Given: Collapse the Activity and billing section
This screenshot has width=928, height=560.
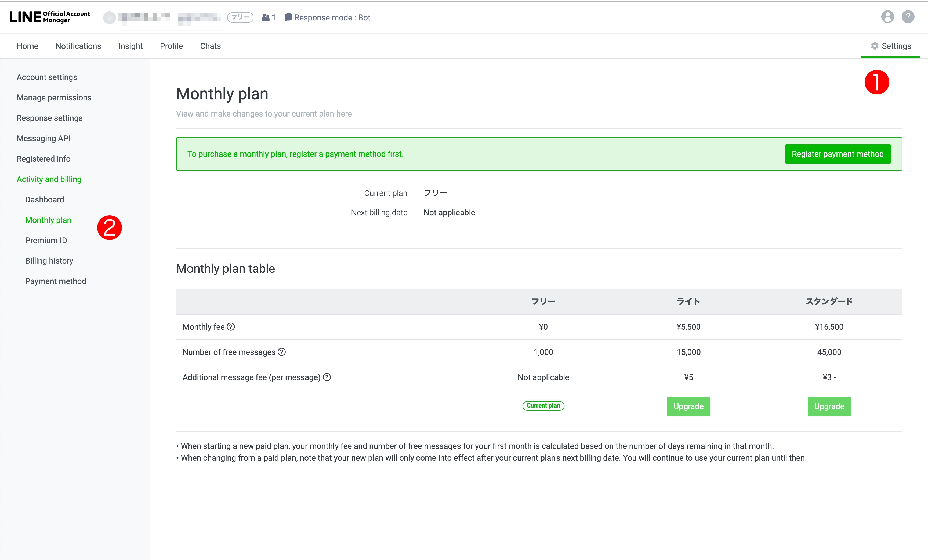Looking at the screenshot, I should pyautogui.click(x=49, y=179).
